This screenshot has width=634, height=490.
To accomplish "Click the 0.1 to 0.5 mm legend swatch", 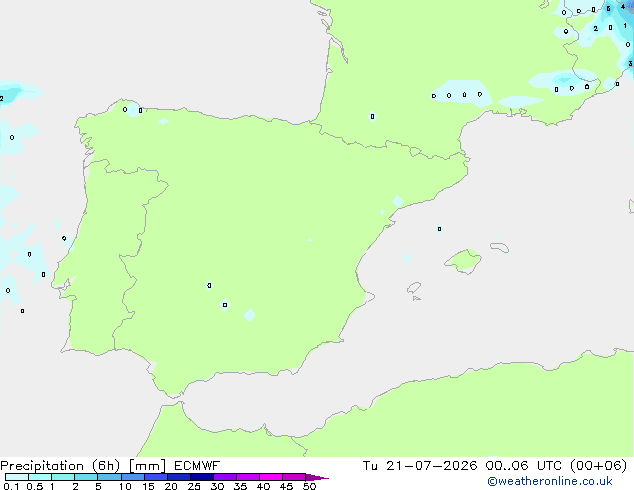I will point(17,477).
